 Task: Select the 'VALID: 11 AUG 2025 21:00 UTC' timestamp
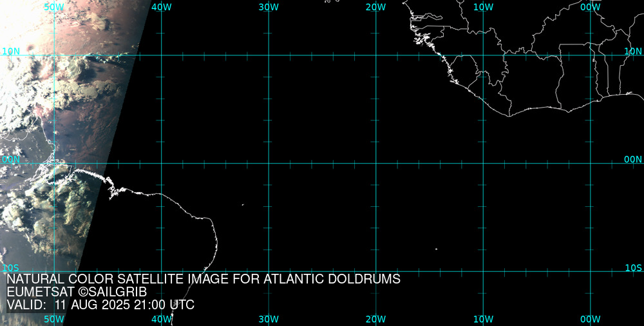(100, 305)
